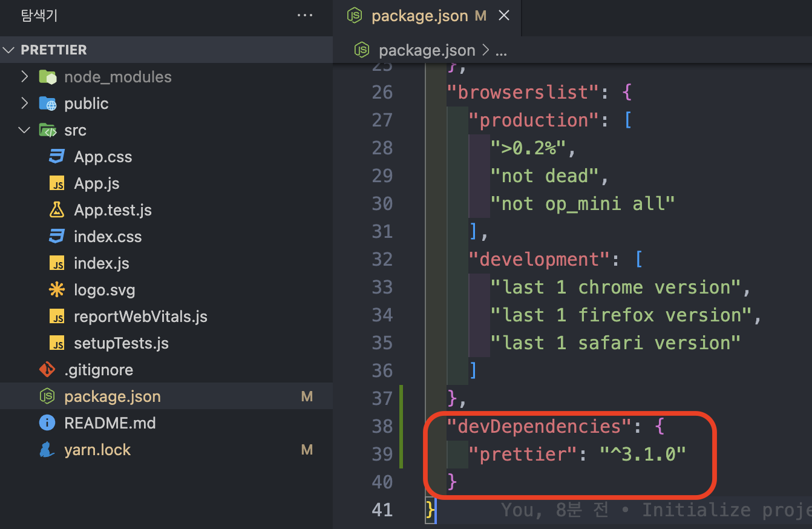Click the "^3.1.0" version value

coord(643,454)
